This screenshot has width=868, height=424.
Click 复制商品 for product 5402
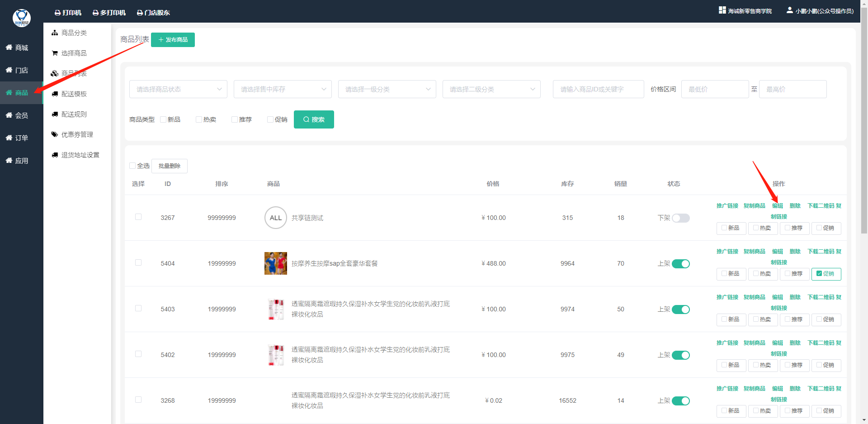[x=755, y=343]
